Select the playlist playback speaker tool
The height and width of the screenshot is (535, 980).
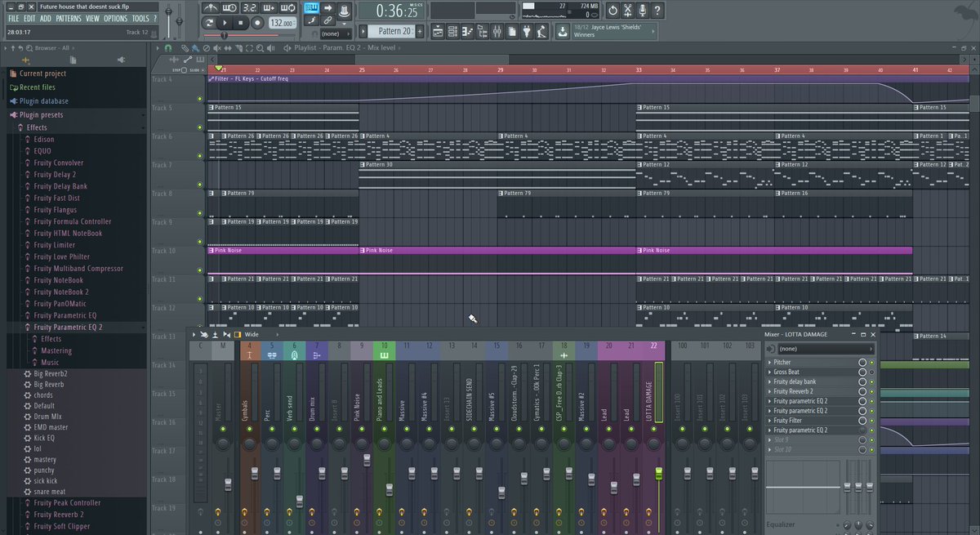[x=270, y=48]
